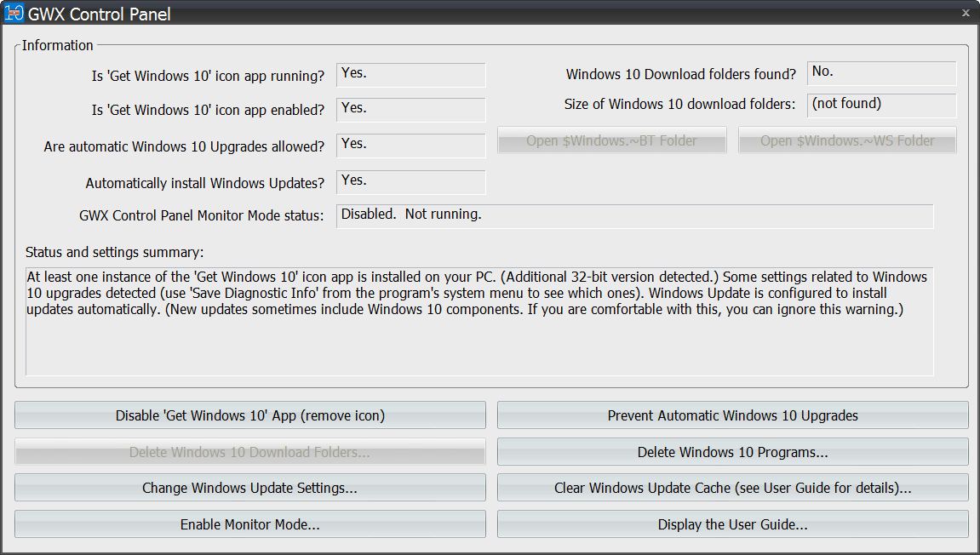Click label 'Windows 10 Download folders found?'

[680, 74]
